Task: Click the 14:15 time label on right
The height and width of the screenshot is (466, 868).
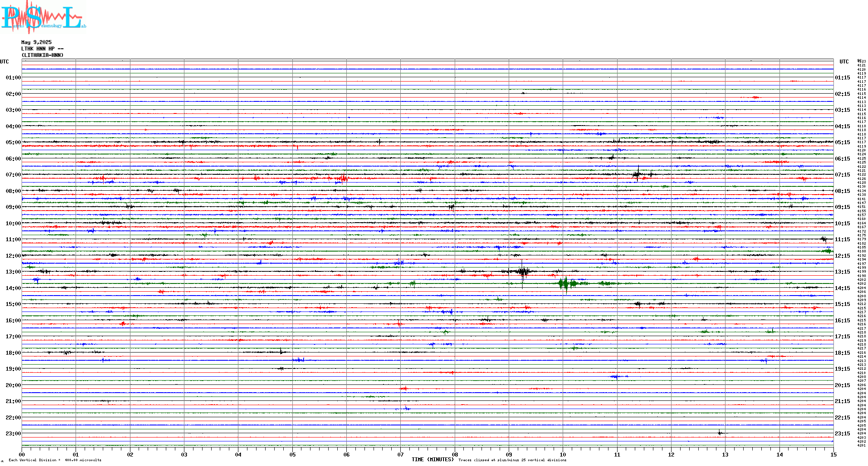Action: tap(842, 288)
